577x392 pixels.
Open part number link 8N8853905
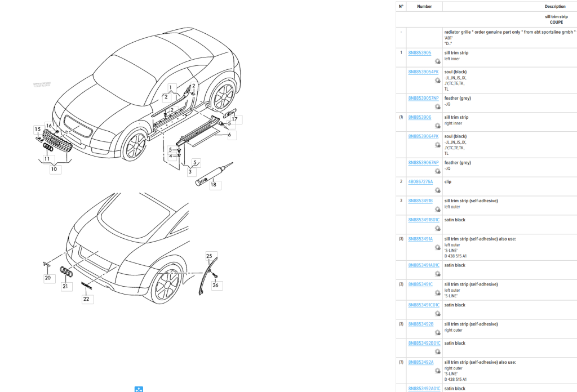[x=419, y=53]
